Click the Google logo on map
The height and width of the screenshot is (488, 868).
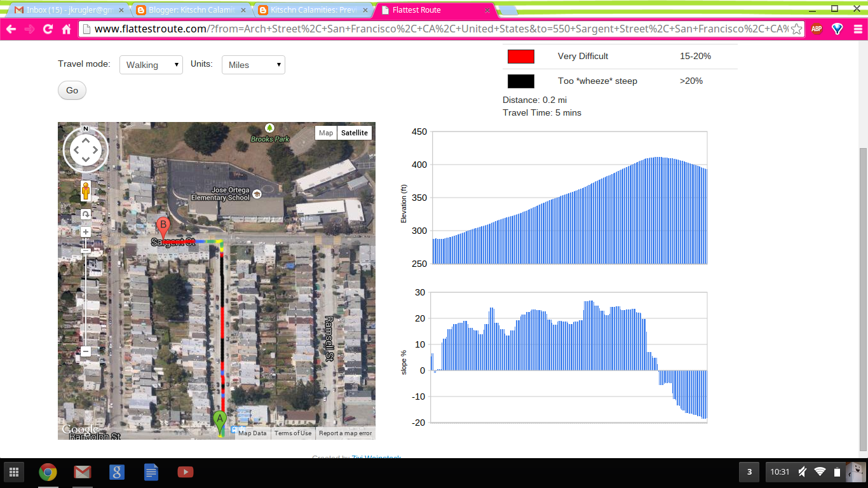coord(80,430)
